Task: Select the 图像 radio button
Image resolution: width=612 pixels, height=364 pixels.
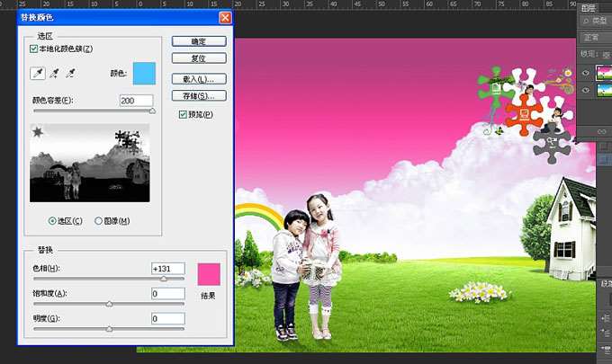Action: [x=98, y=221]
